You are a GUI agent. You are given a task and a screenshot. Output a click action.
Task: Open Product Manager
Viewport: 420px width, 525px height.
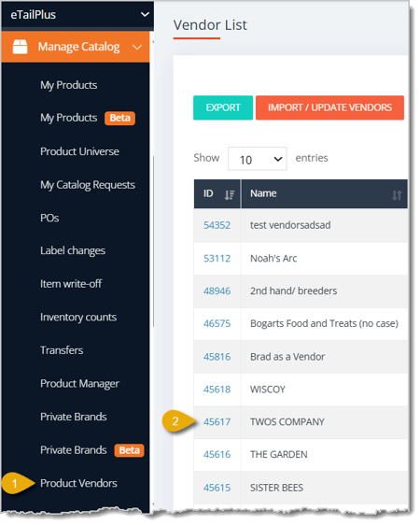coord(79,384)
